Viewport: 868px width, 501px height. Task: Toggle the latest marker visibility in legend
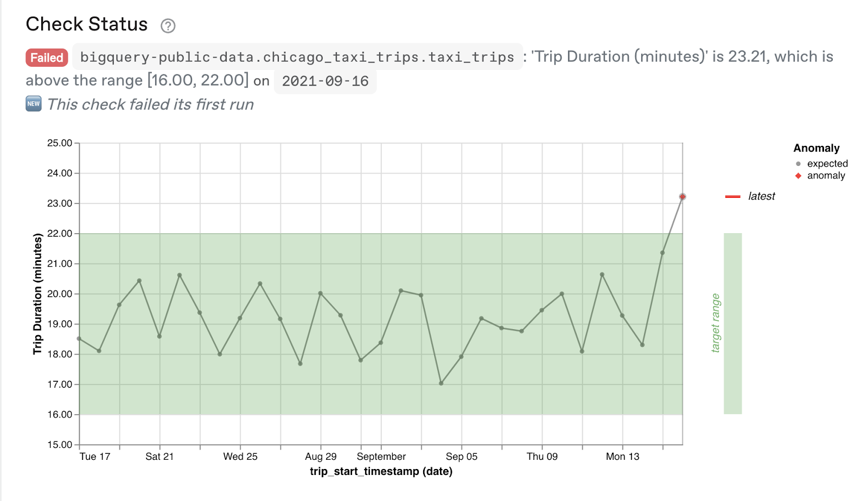[761, 196]
